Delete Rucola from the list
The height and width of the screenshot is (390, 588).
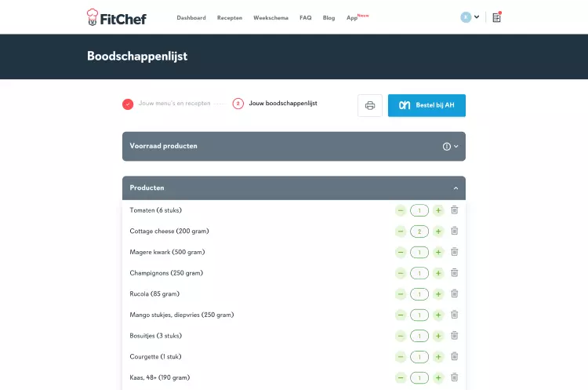(x=455, y=293)
